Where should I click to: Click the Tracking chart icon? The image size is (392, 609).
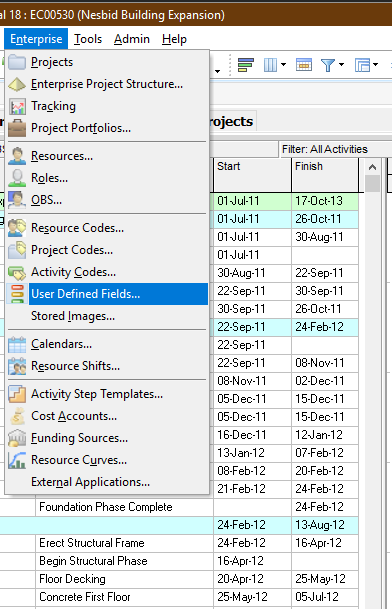17,106
